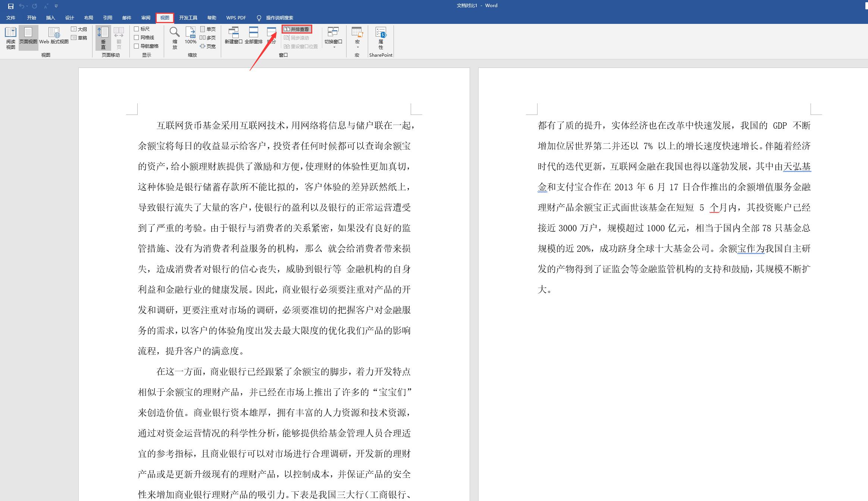Open the 缩放 zoom dialog
868x501 pixels.
174,35
